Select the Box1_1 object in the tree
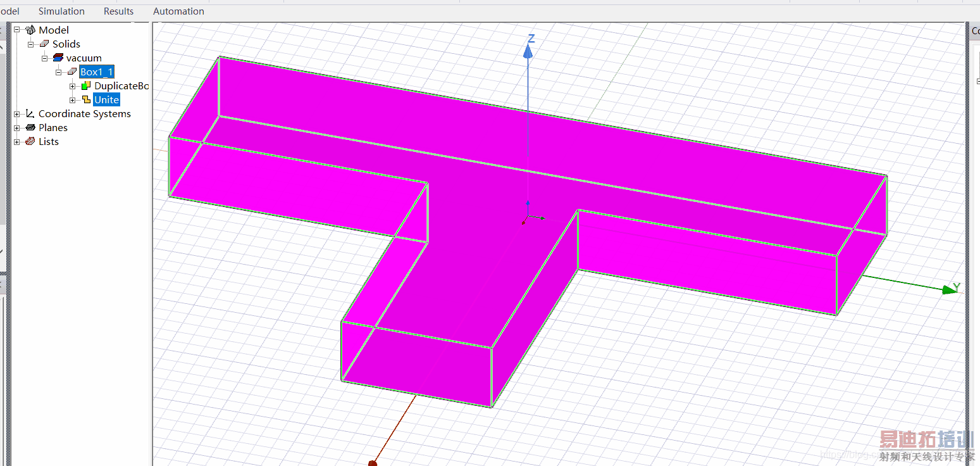Viewport: 980px width, 466px height. pyautogui.click(x=97, y=72)
